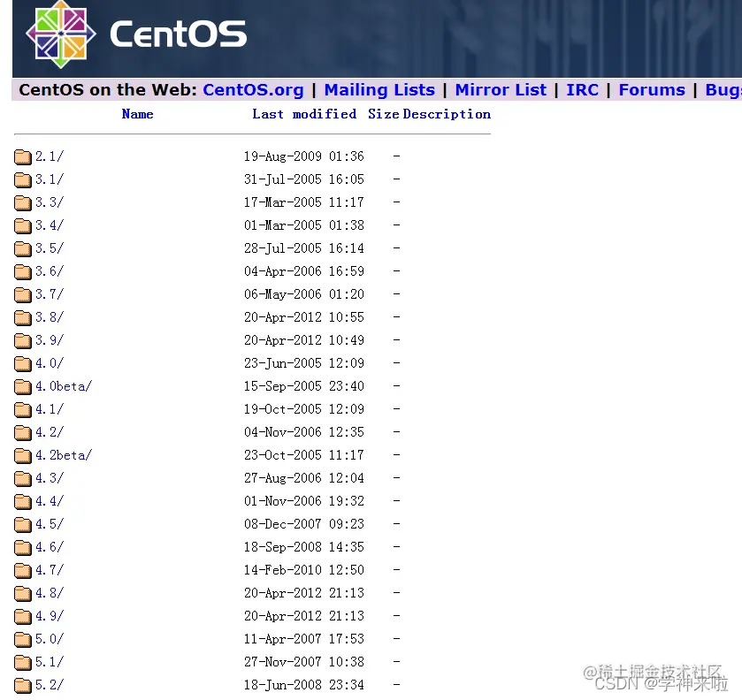
Task: Open the 4.8/ directory link
Action: [50, 593]
